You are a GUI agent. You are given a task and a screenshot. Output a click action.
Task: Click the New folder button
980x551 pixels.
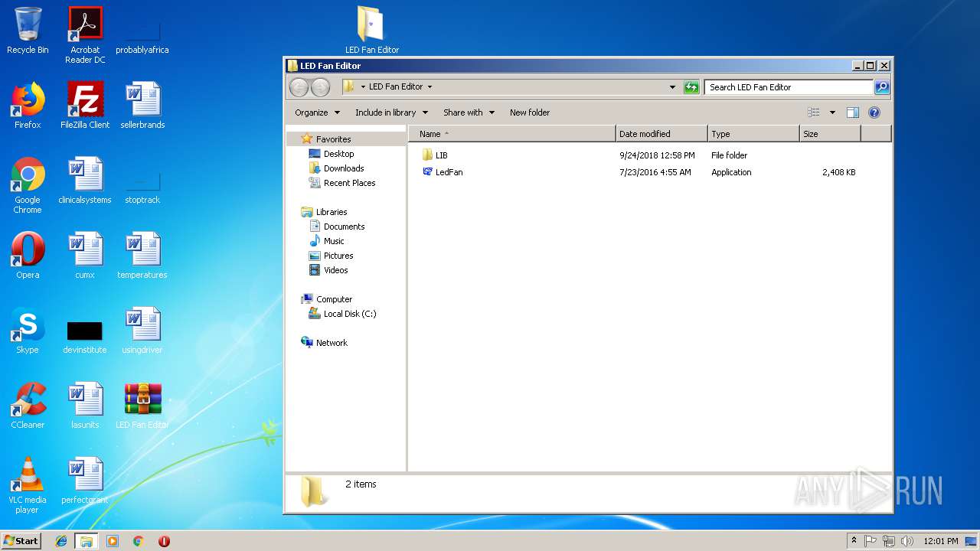click(x=530, y=112)
